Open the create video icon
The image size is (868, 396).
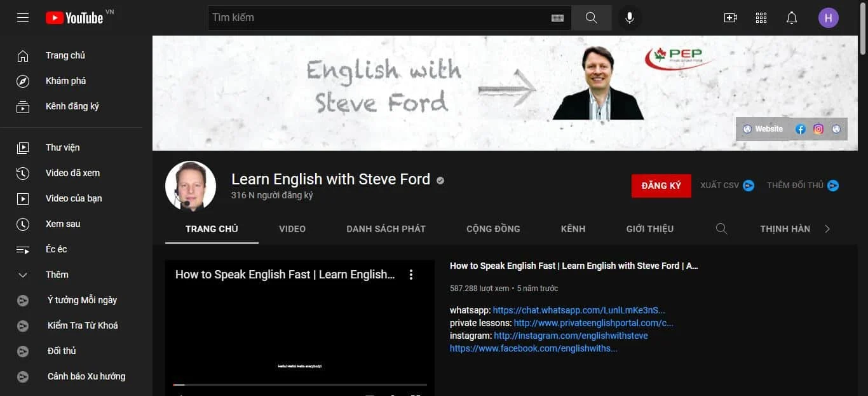pos(731,18)
